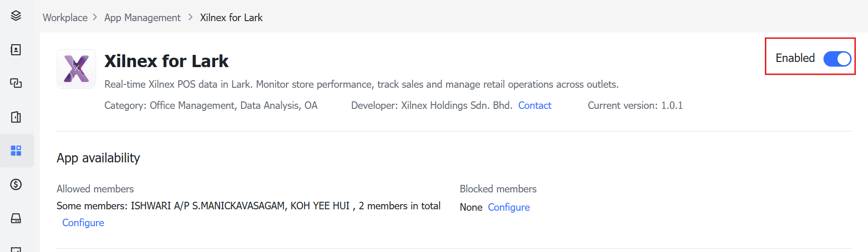This screenshot has width=868, height=252.
Task: Go to Workplace breadcrumb
Action: click(x=65, y=18)
